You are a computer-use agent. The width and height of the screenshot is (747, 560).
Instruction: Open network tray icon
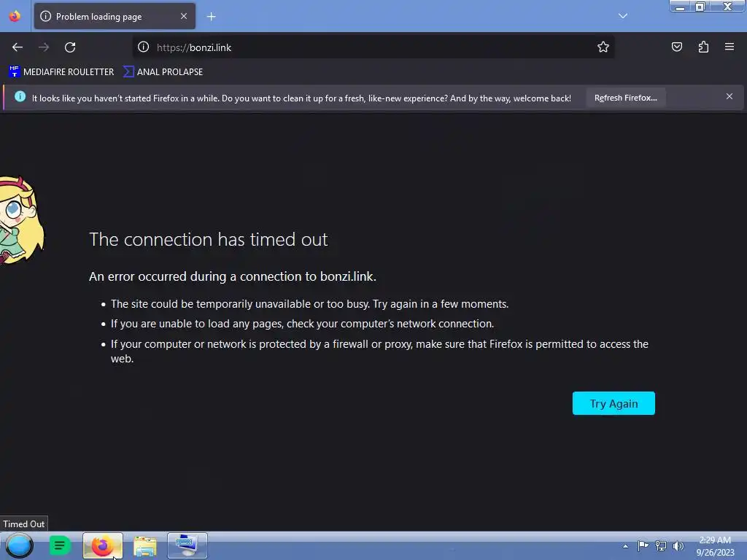661,545
